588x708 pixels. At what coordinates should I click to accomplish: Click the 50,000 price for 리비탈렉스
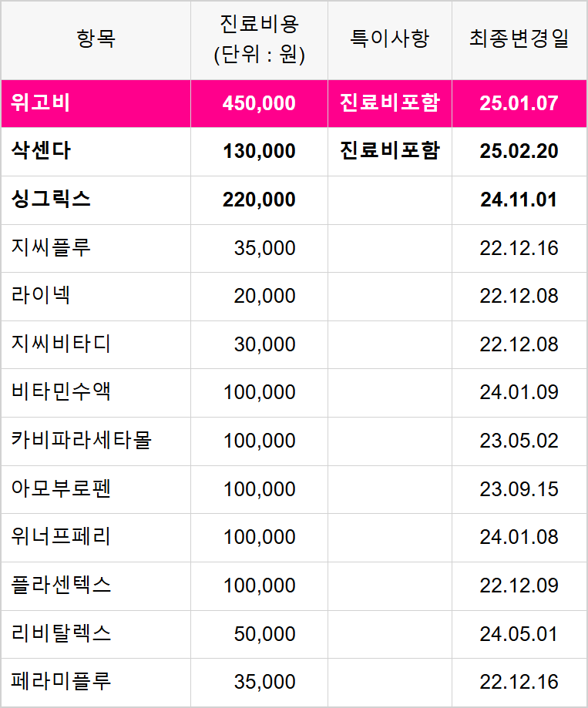coord(264,633)
